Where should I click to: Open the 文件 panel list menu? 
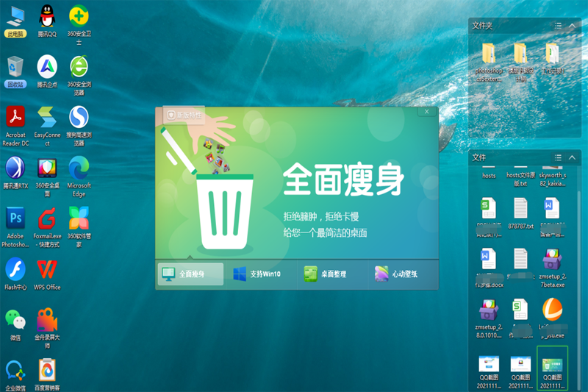click(558, 157)
